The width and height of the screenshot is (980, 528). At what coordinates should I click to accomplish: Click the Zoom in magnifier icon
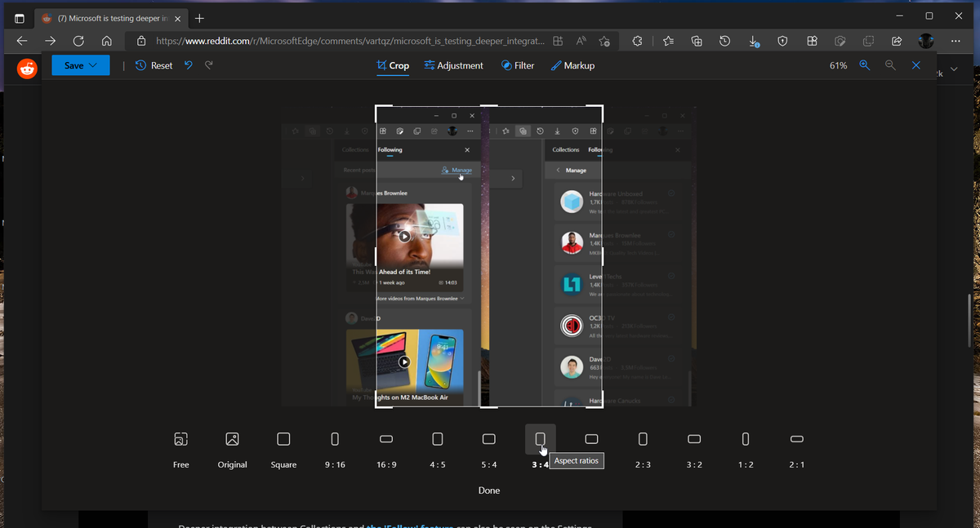(x=864, y=65)
